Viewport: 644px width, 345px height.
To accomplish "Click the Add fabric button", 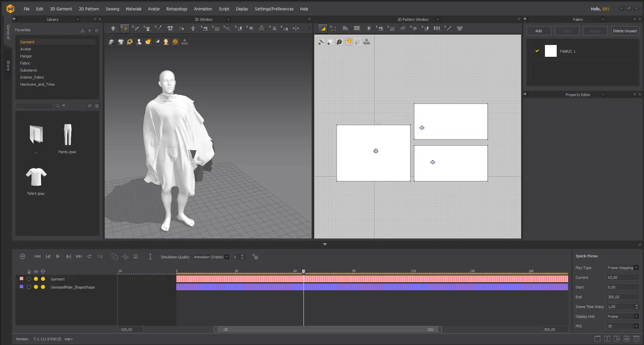I will pyautogui.click(x=539, y=31).
